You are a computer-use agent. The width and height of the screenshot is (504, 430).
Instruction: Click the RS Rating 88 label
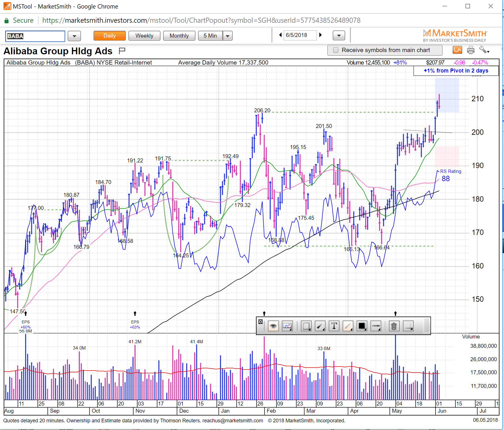450,175
